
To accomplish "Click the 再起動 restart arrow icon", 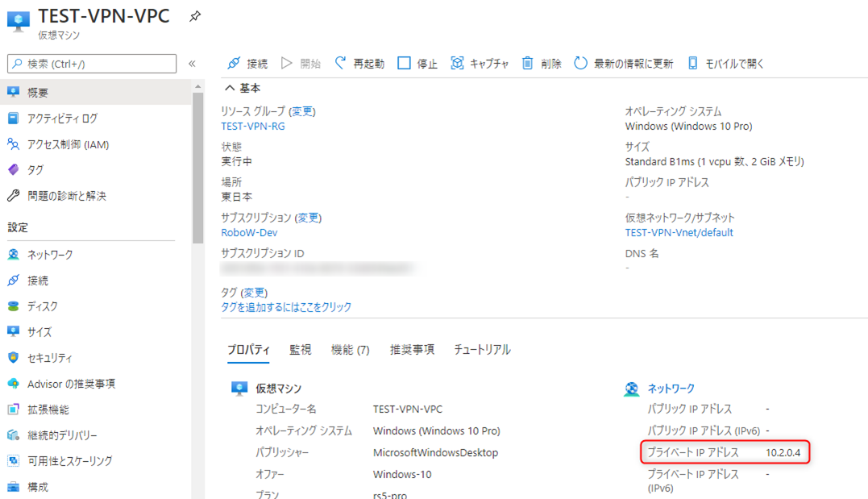I will (340, 63).
